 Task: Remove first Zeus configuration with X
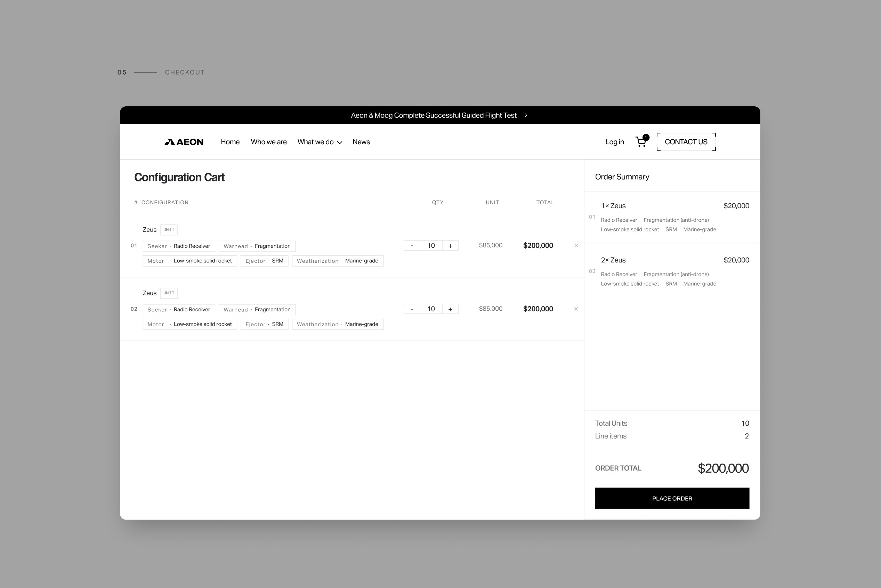[576, 246]
